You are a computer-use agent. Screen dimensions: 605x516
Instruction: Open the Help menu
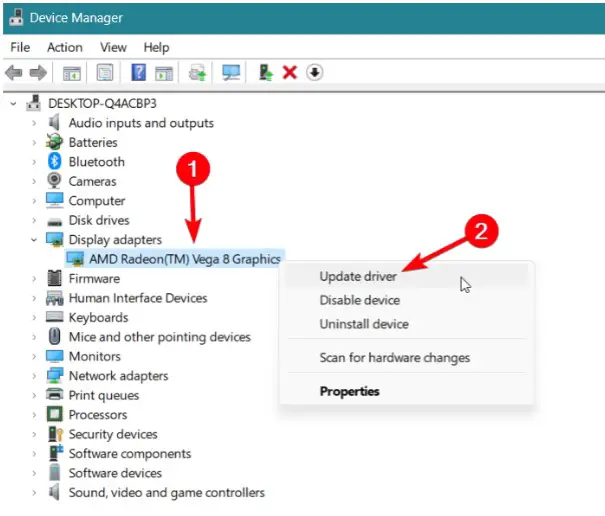[x=156, y=47]
